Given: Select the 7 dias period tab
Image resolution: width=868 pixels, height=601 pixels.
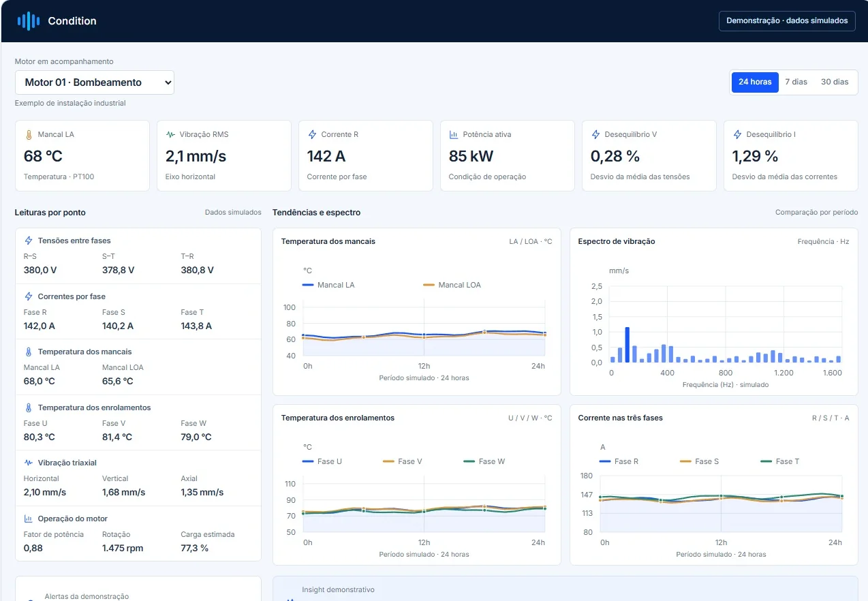Looking at the screenshot, I should 796,82.
